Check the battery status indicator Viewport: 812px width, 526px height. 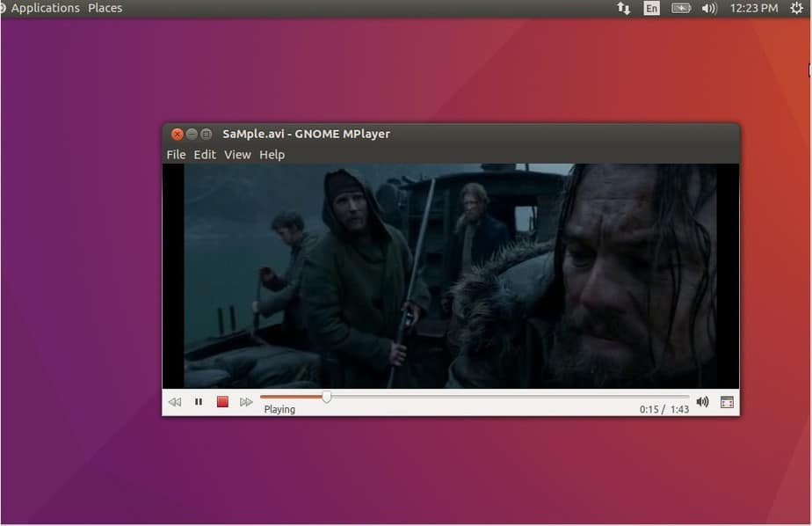[x=681, y=8]
